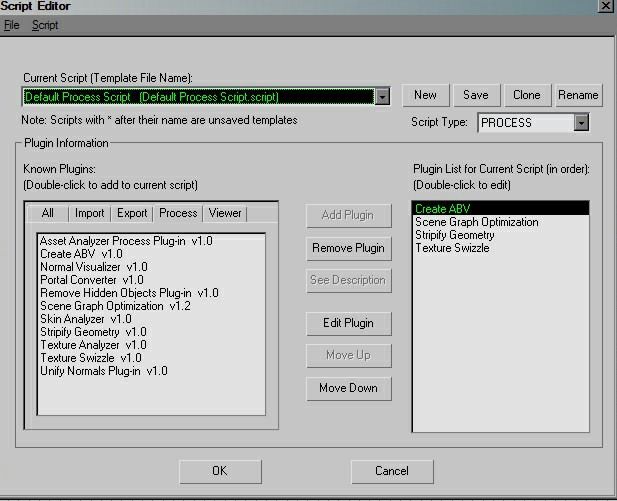
Task: Confirm with the OK button
Action: [220, 471]
